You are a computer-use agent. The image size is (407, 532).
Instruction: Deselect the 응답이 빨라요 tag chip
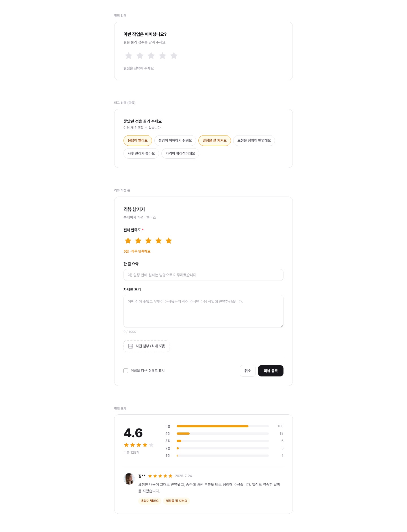[x=138, y=141]
